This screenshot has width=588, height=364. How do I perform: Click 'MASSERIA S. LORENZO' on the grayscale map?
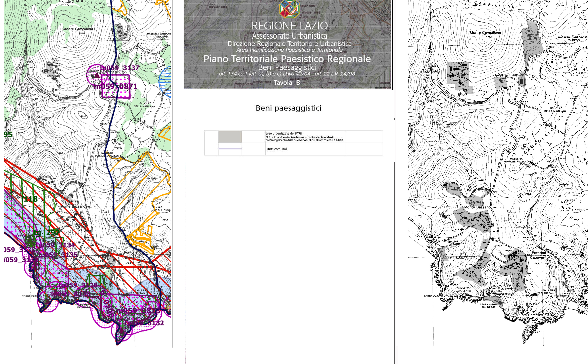(x=509, y=75)
